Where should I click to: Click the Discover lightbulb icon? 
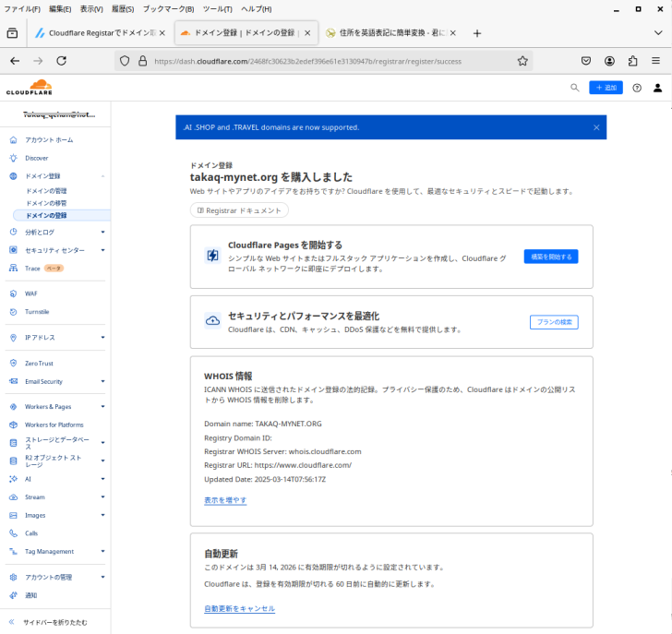(13, 158)
